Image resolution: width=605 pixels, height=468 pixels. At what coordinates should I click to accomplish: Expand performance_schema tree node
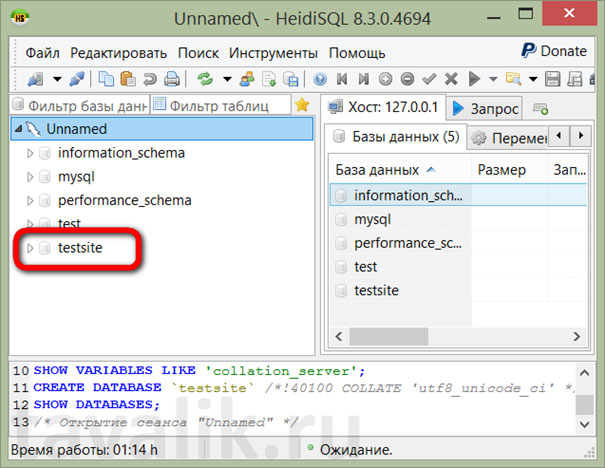point(30,201)
